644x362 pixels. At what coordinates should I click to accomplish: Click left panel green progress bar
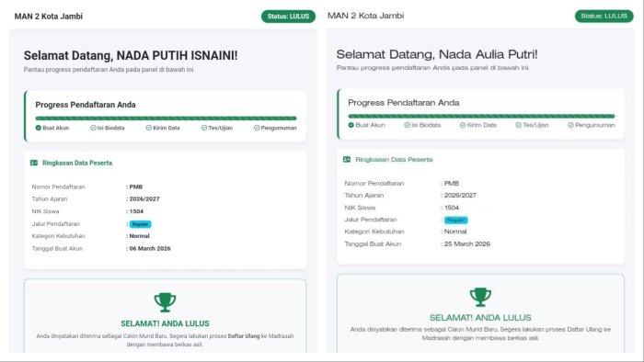166,119
